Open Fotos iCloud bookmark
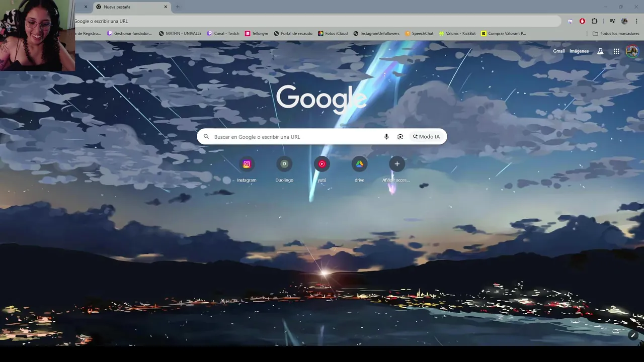The image size is (644, 362). [333, 34]
